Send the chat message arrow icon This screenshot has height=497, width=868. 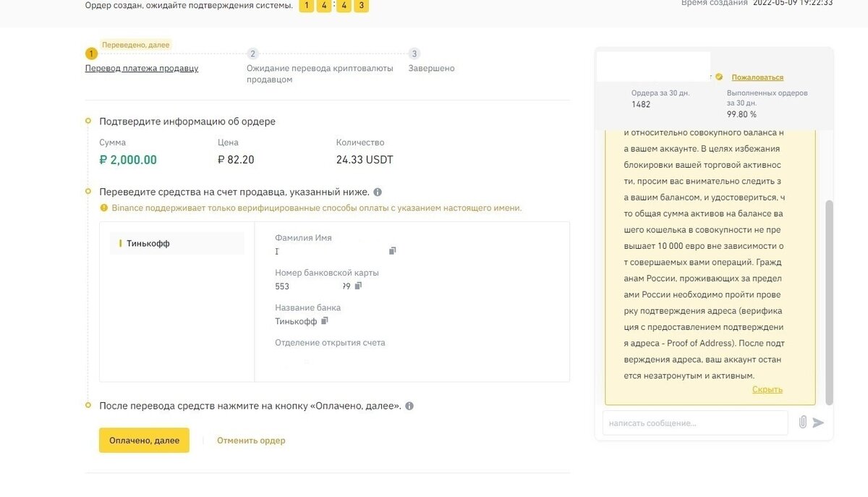818,422
